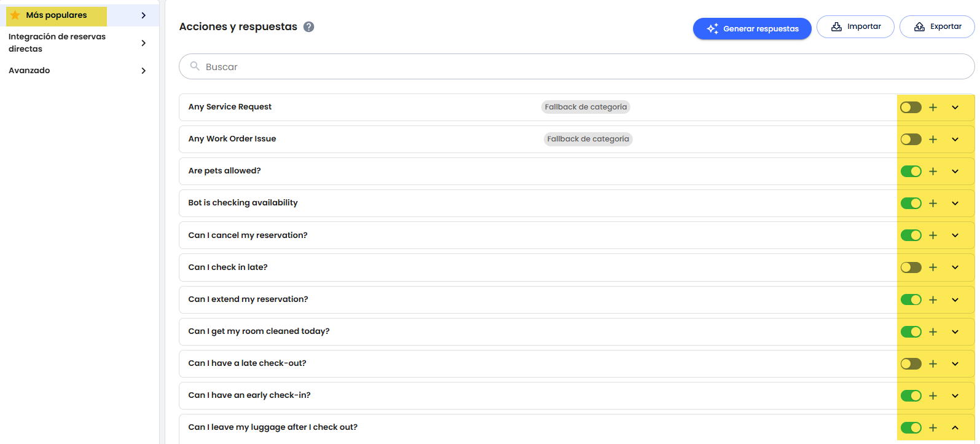
Task: Turn off Can I have an early check-in? toggle
Action: coord(911,395)
